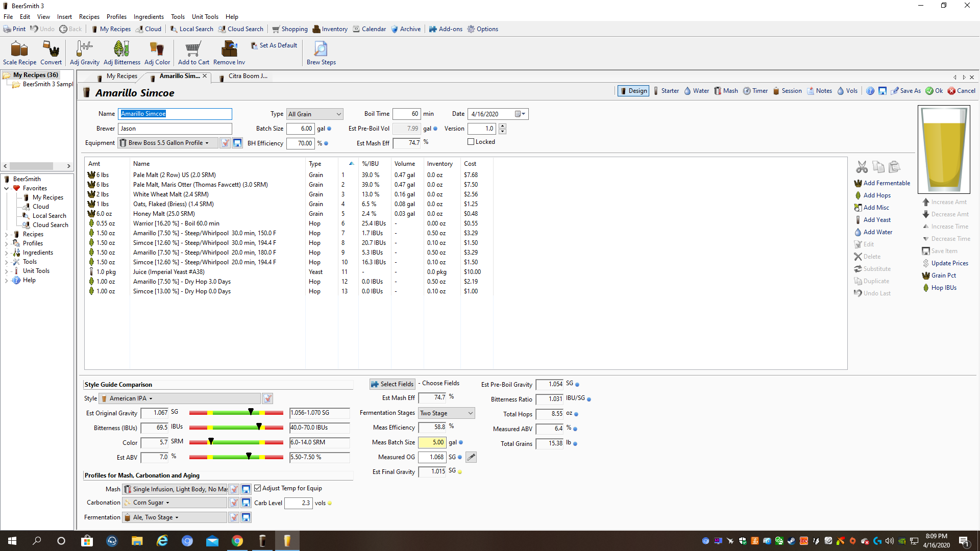This screenshot has height=551, width=980.
Task: Click Set As Default
Action: tap(274, 45)
